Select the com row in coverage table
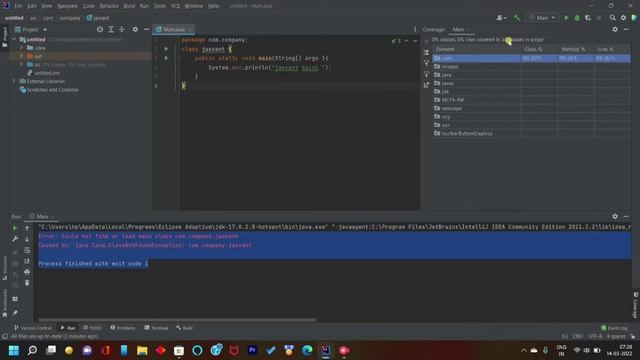The height and width of the screenshot is (360, 640). coord(531,58)
